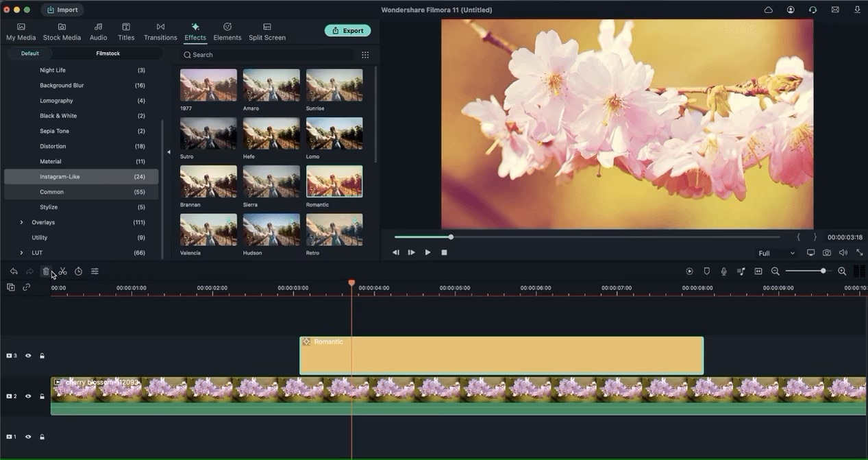The width and height of the screenshot is (868, 460).
Task: Open the Audio mixer icon
Action: (x=741, y=271)
